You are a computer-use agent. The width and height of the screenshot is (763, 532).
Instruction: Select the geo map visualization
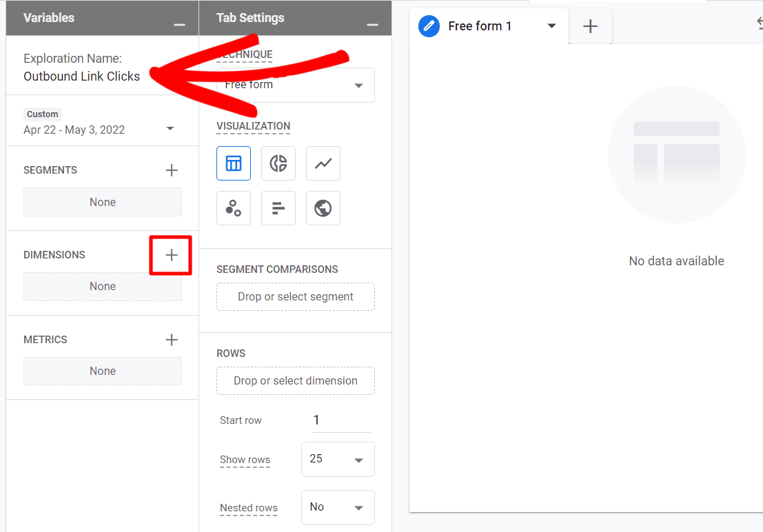click(323, 207)
